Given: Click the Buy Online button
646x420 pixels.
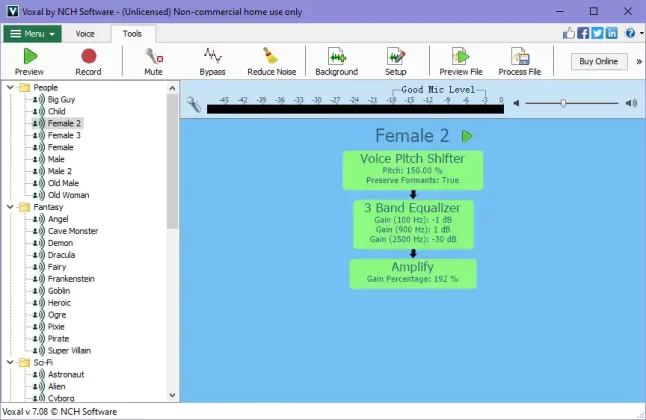Looking at the screenshot, I should tap(599, 61).
